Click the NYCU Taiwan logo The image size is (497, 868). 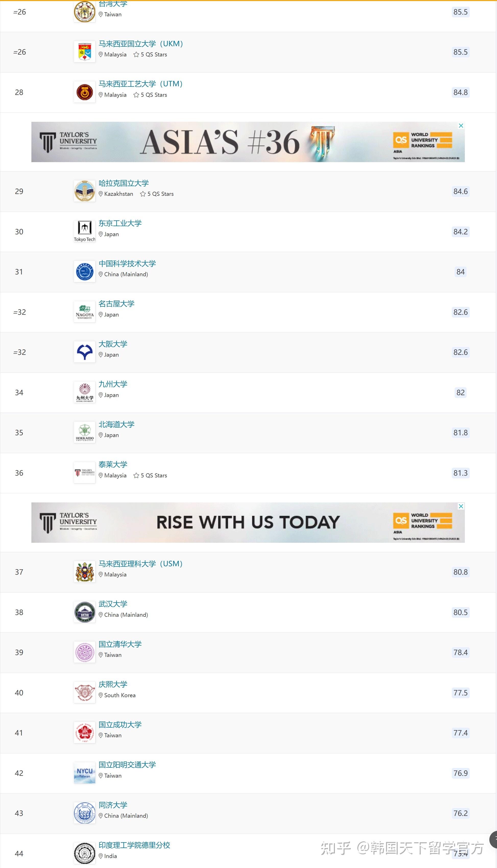point(84,773)
